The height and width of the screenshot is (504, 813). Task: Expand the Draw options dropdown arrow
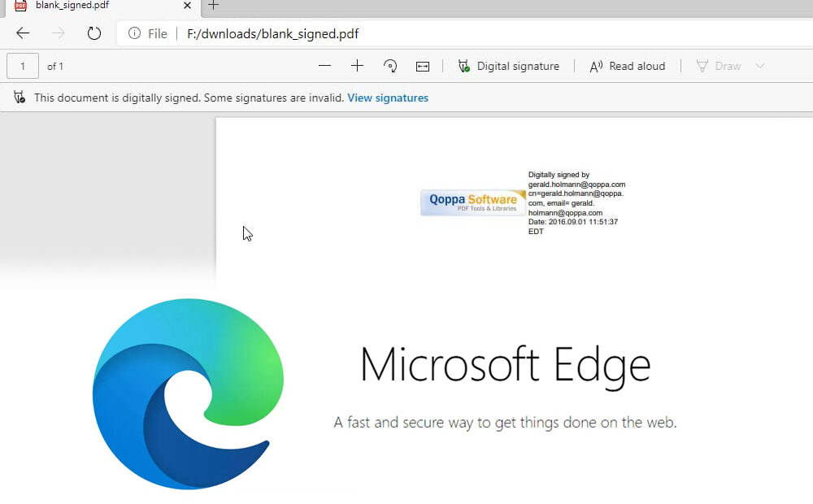click(760, 66)
